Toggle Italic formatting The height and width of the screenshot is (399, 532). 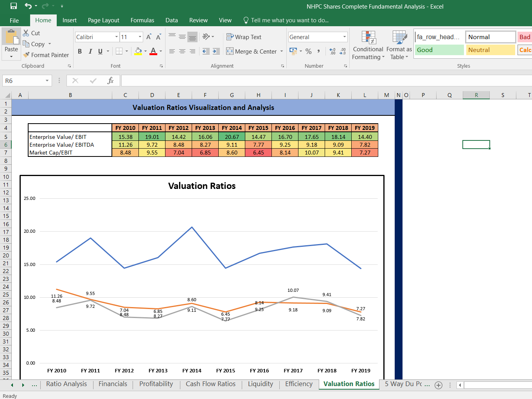(90, 51)
